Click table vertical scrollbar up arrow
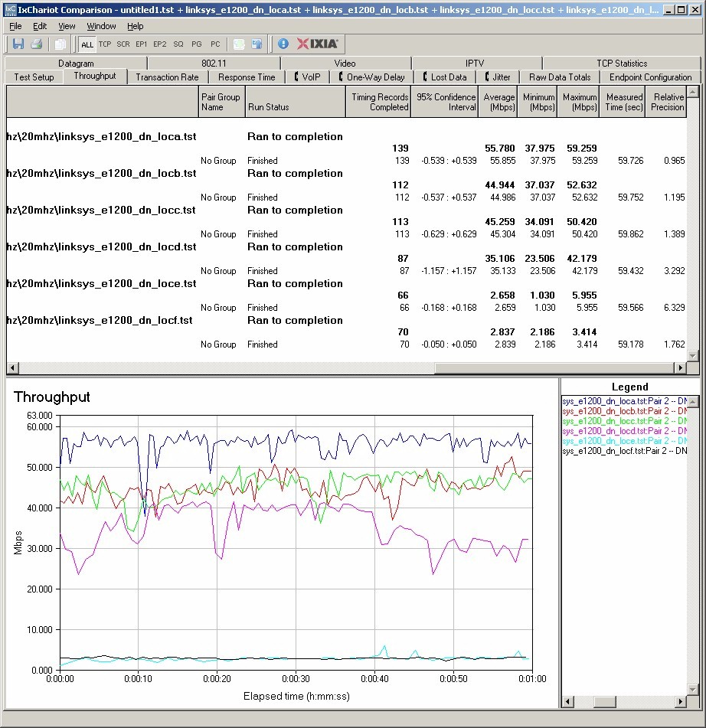Viewport: 706px width, 728px height. (x=692, y=92)
